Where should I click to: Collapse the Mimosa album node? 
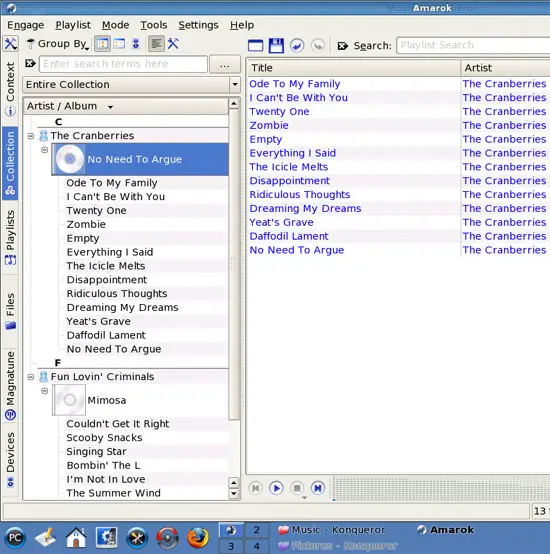pos(45,391)
